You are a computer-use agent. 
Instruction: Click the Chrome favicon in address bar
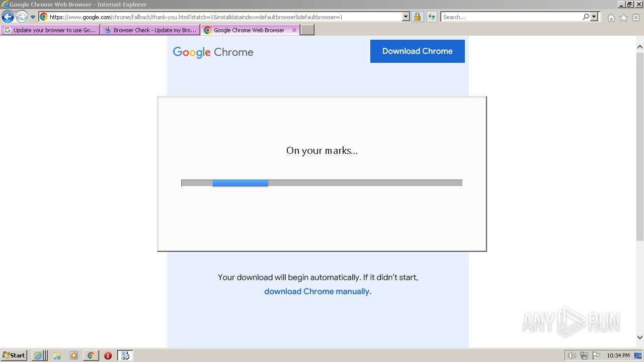coord(44,17)
